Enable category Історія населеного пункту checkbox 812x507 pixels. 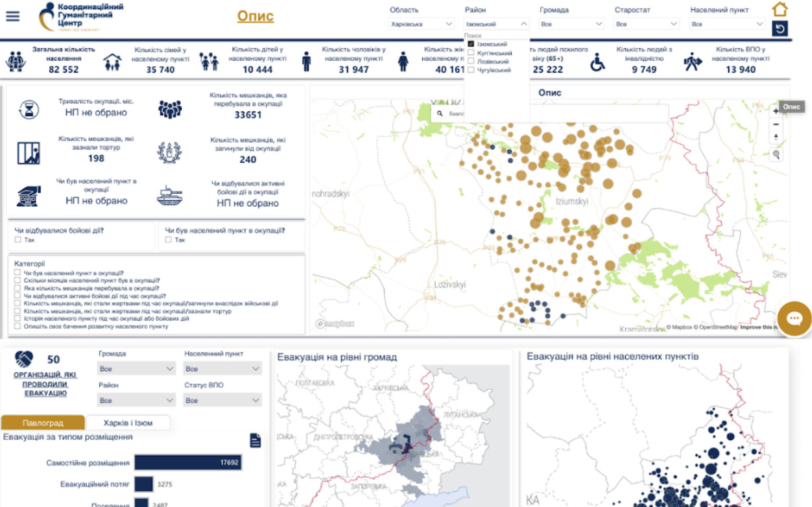tap(18, 319)
